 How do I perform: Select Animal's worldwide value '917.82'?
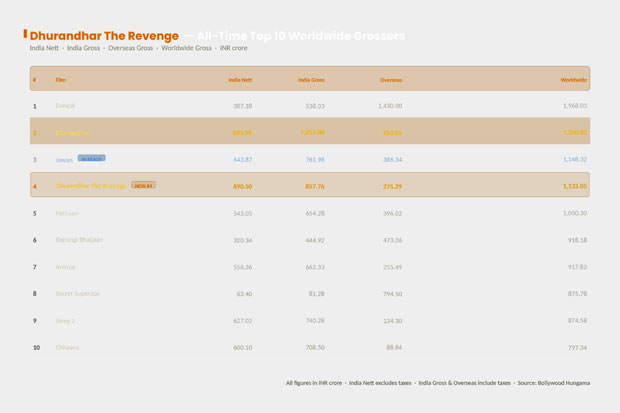click(577, 267)
